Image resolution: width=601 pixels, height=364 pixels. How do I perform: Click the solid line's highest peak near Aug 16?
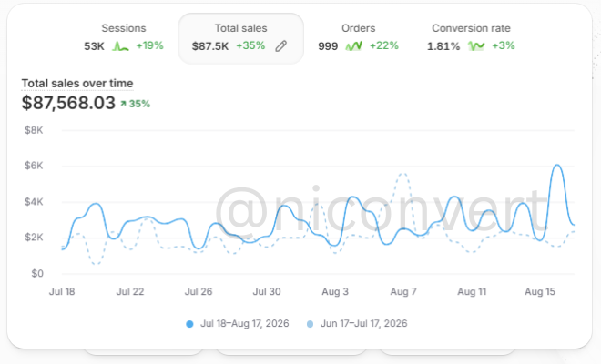tap(557, 165)
